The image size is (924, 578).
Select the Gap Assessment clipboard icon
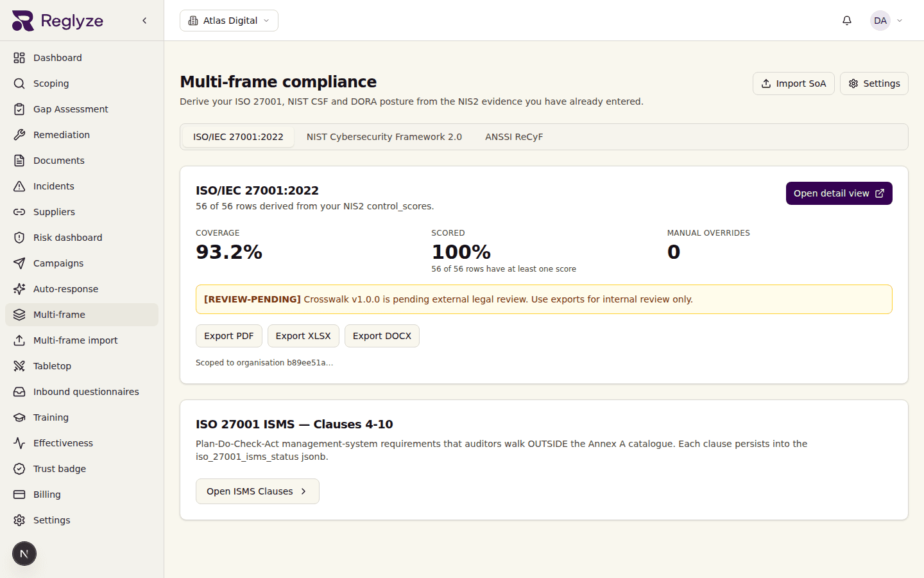pyautogui.click(x=19, y=109)
